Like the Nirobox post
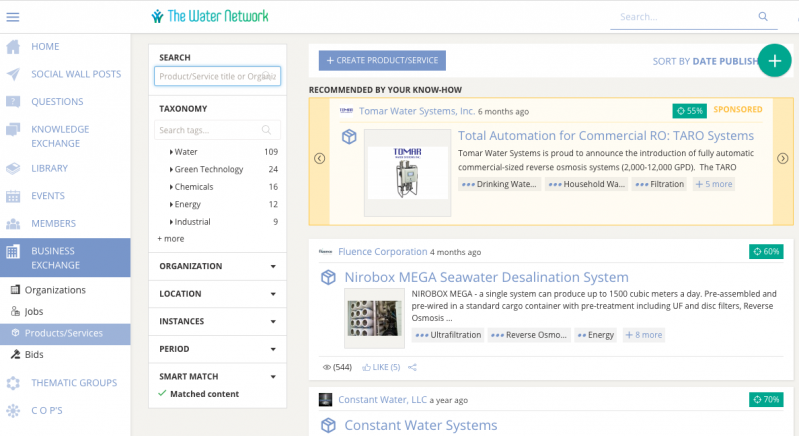 point(381,367)
